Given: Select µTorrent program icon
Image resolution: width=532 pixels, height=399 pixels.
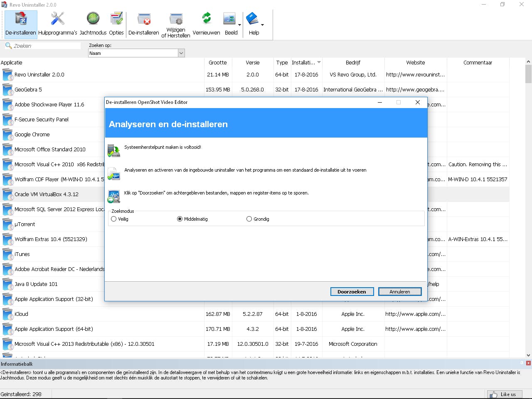Looking at the screenshot, I should pyautogui.click(x=7, y=224).
